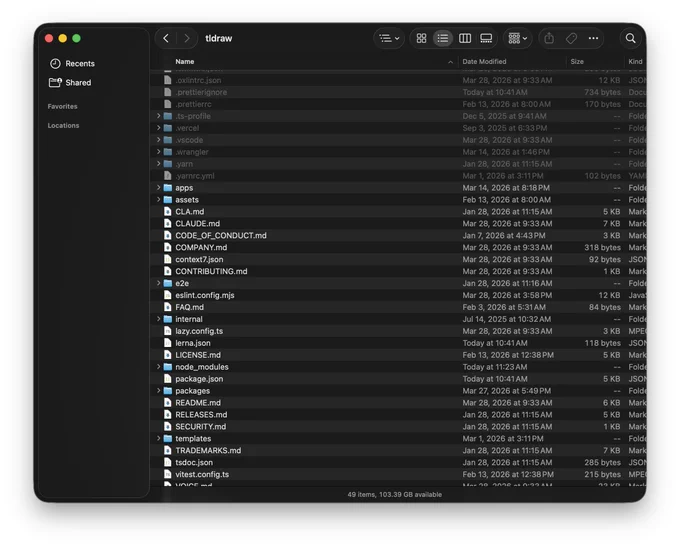This screenshot has height=547, width=680.
Task: Select the TRADEMARKS.md file name
Action: 208,450
